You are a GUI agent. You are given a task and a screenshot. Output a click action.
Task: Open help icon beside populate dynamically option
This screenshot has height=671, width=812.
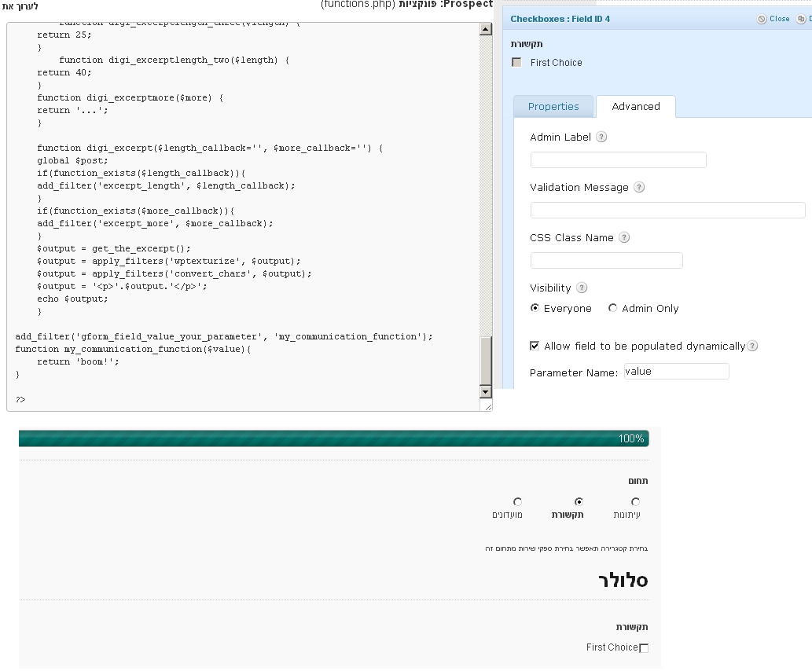tap(753, 346)
